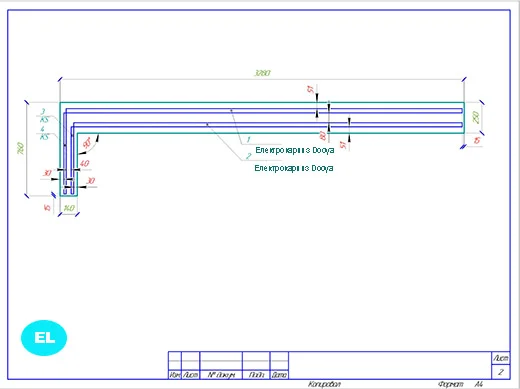Click the cyan EL logo circle
Viewport: 520px width, 389px height.
tap(44, 338)
